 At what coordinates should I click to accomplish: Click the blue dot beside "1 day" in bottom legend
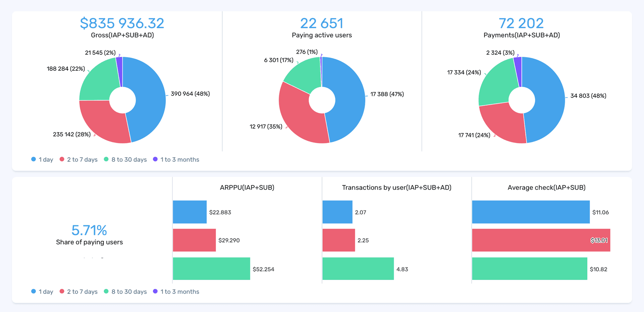click(x=33, y=292)
